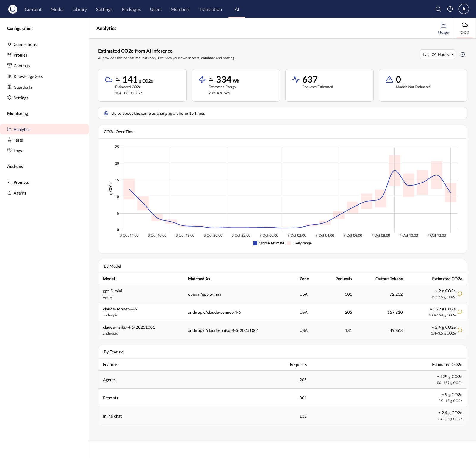Click the "Inline chat" feature row

click(283, 416)
